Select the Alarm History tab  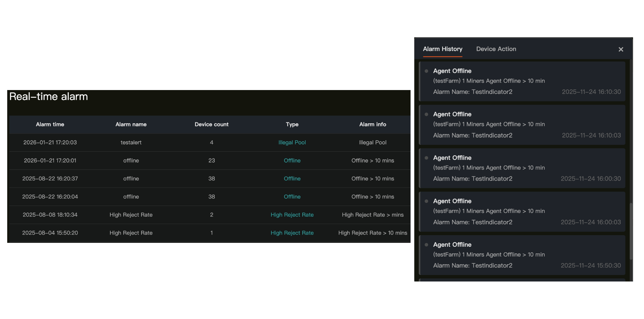[x=443, y=49]
